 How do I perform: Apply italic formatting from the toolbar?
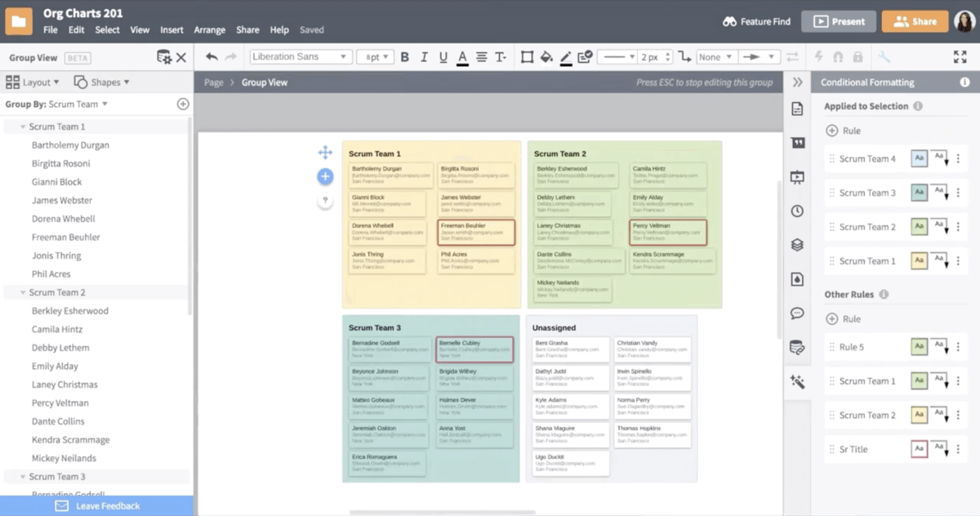point(423,57)
